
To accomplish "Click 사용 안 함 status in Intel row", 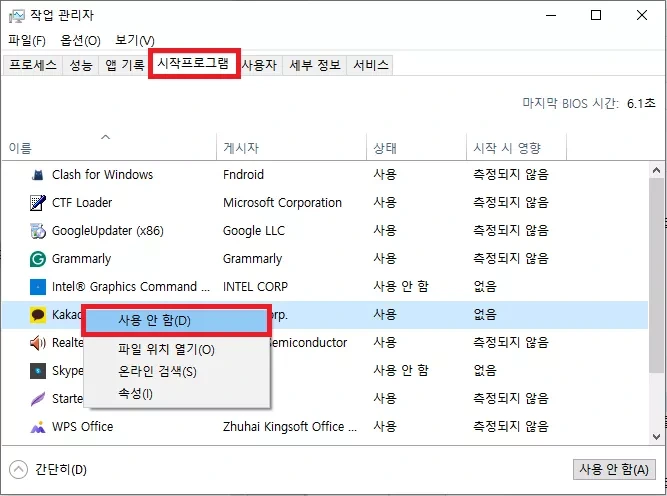I will [x=401, y=286].
